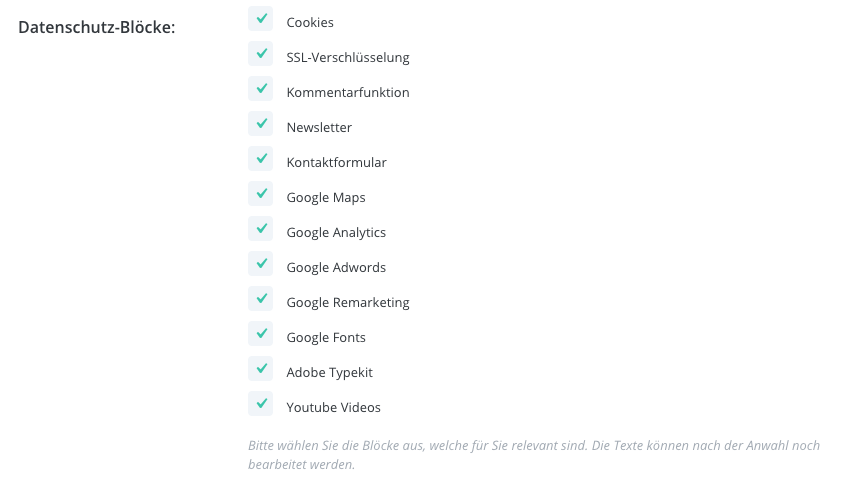
Task: Uncheck the Cookies checkbox
Action: point(261,19)
